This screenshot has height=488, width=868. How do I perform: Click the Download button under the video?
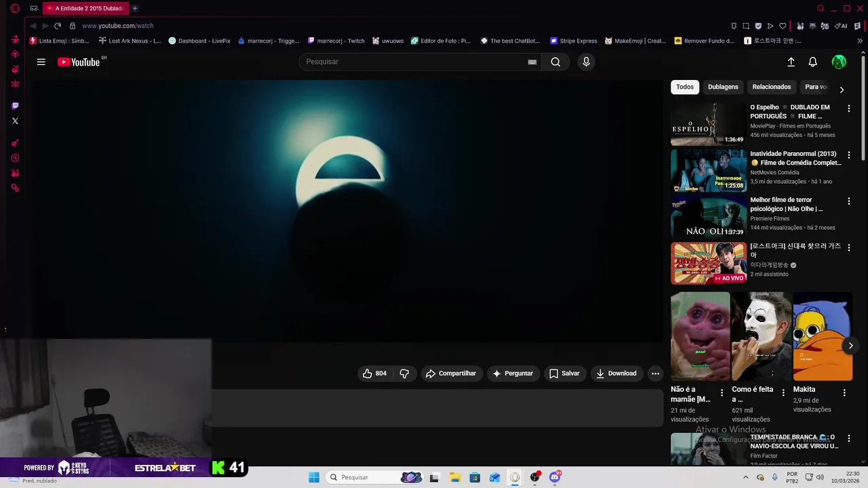pos(616,373)
